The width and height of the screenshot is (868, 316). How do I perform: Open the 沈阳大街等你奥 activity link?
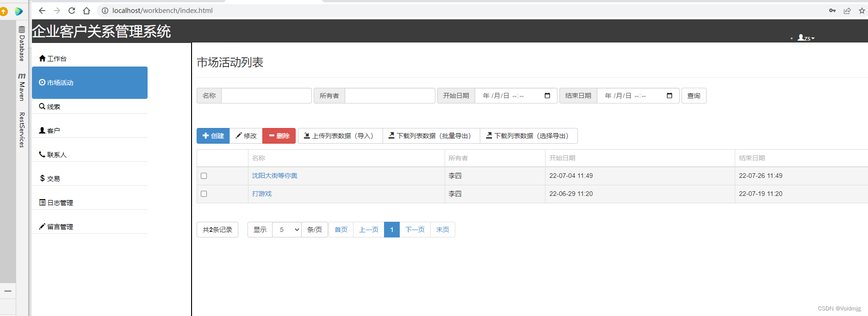point(275,176)
